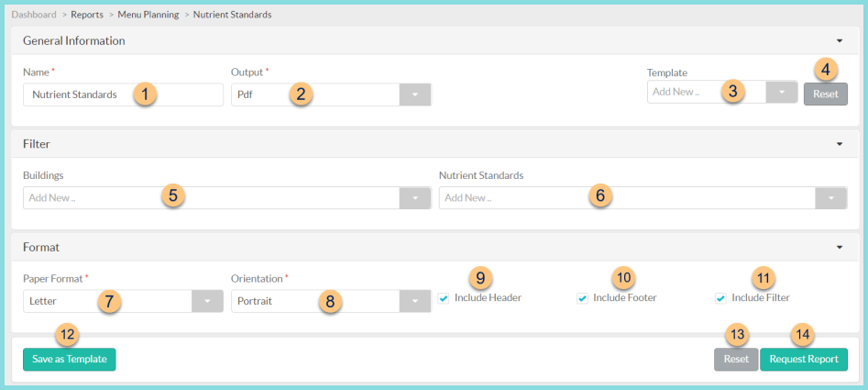Click the Request Report button
The image size is (868, 390).
tap(803, 360)
